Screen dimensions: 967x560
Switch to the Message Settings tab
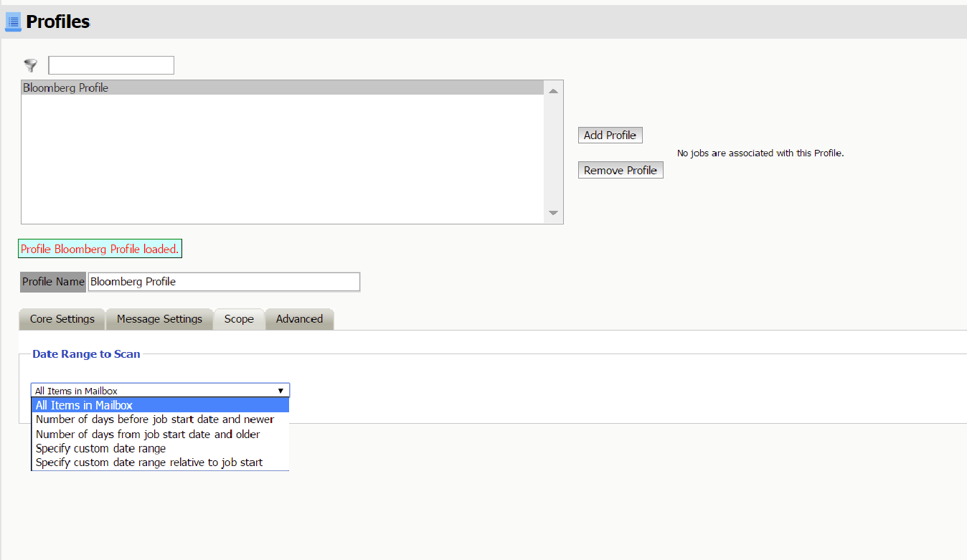[x=159, y=319]
